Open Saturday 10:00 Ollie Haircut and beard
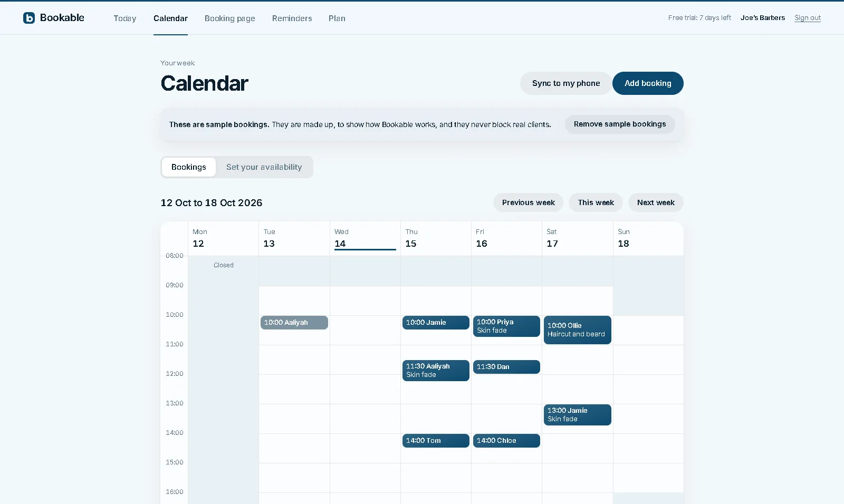844x504 pixels. [x=578, y=330]
